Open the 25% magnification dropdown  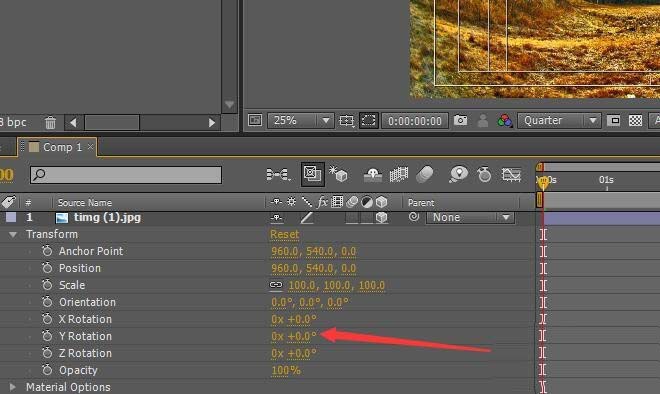coord(300,120)
